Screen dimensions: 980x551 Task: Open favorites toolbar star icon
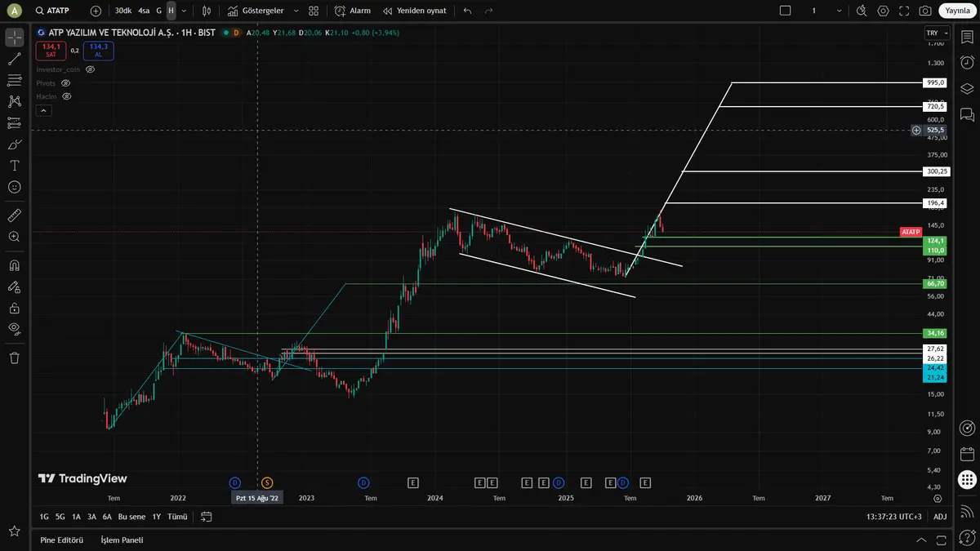[x=15, y=531]
